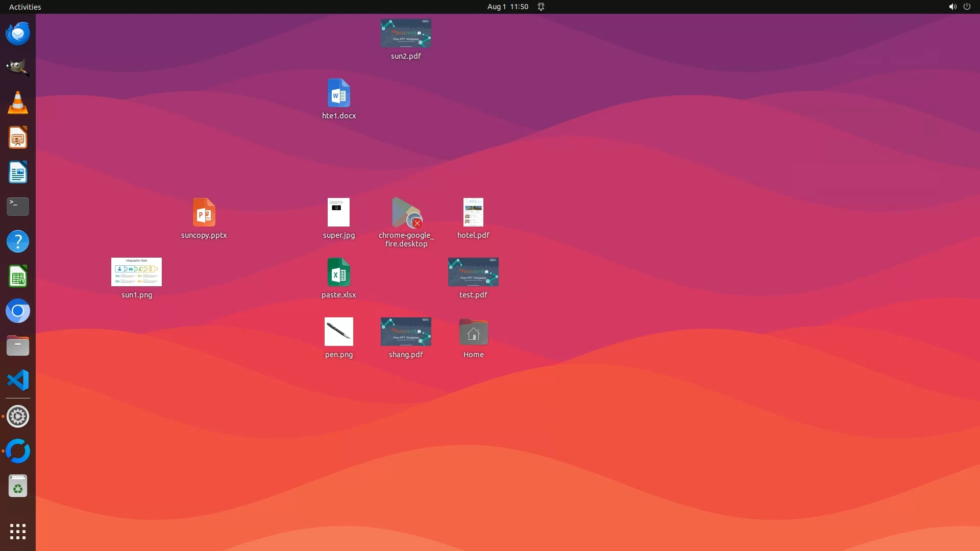Viewport: 980px width, 551px height.
Task: Select the sun2.pdf thumbnail
Action: pos(406,34)
